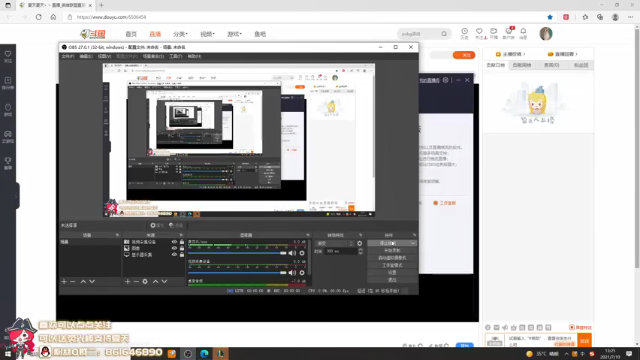Open OBS Edit menu

pos(86,56)
